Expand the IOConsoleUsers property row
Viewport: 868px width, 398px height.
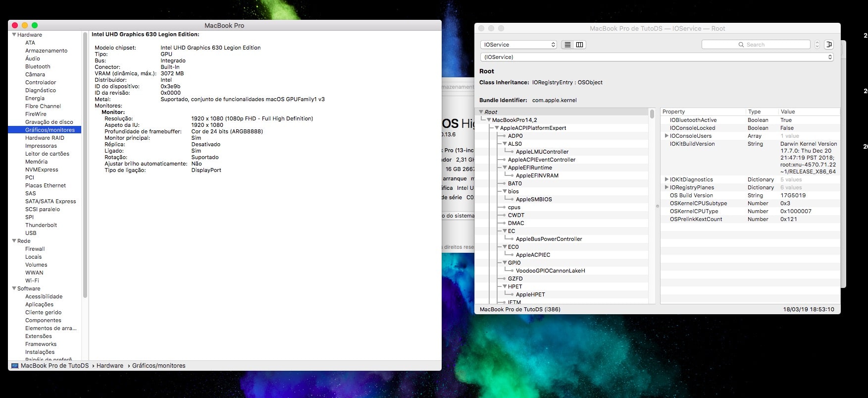pyautogui.click(x=666, y=136)
